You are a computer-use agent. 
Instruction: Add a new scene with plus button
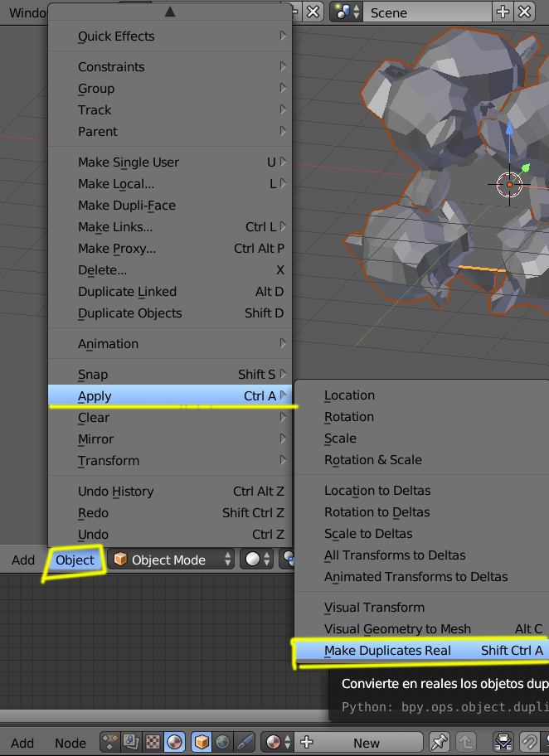pyautogui.click(x=503, y=12)
